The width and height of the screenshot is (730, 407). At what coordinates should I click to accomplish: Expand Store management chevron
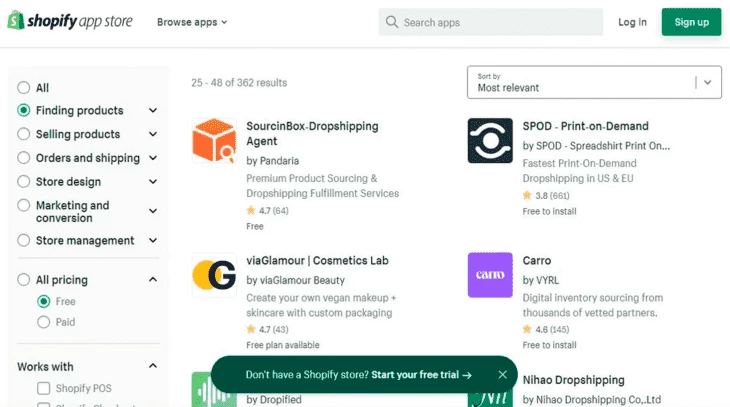coord(153,240)
